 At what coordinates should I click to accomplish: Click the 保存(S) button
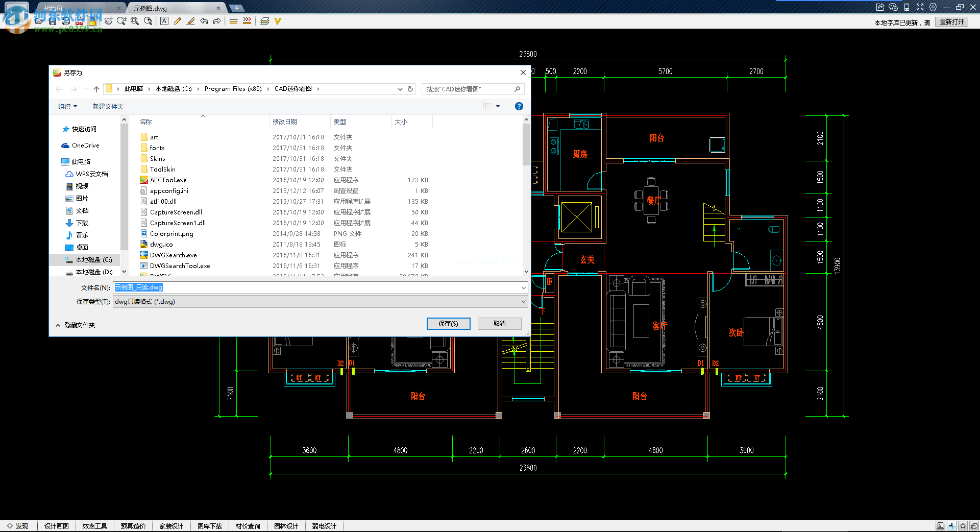coord(448,324)
